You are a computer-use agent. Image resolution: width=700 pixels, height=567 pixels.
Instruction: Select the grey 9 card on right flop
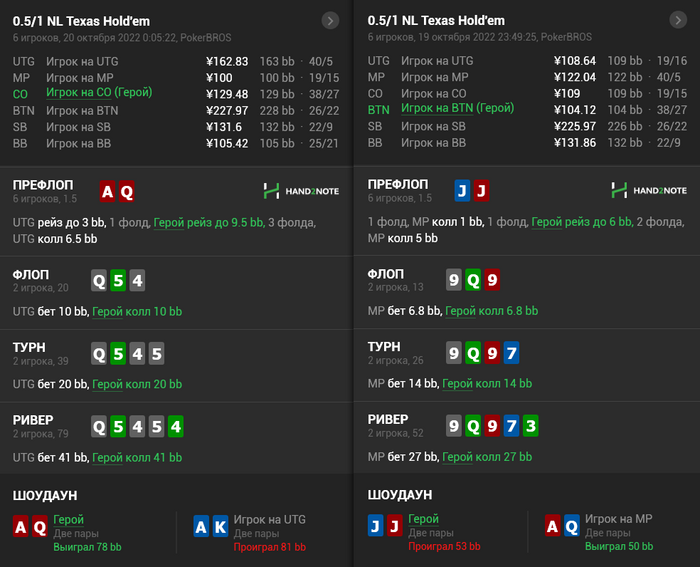point(454,280)
